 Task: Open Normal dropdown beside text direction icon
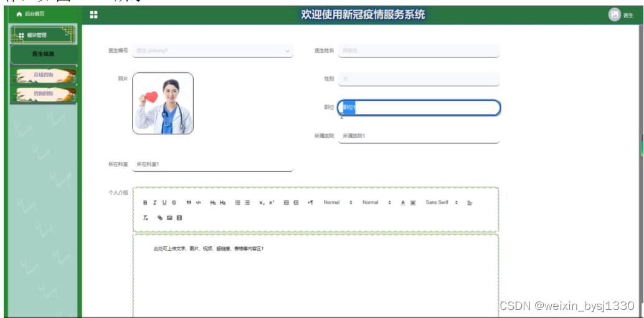pyautogui.click(x=338, y=203)
